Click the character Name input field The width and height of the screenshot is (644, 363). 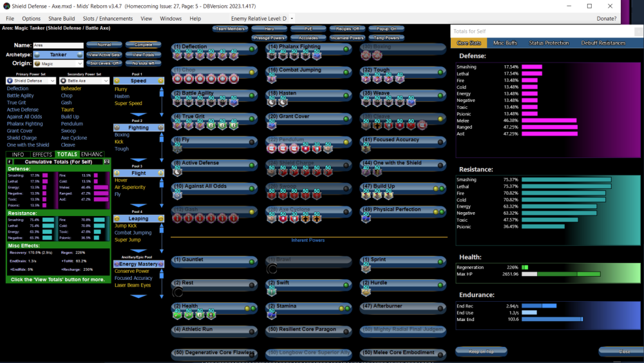point(58,46)
